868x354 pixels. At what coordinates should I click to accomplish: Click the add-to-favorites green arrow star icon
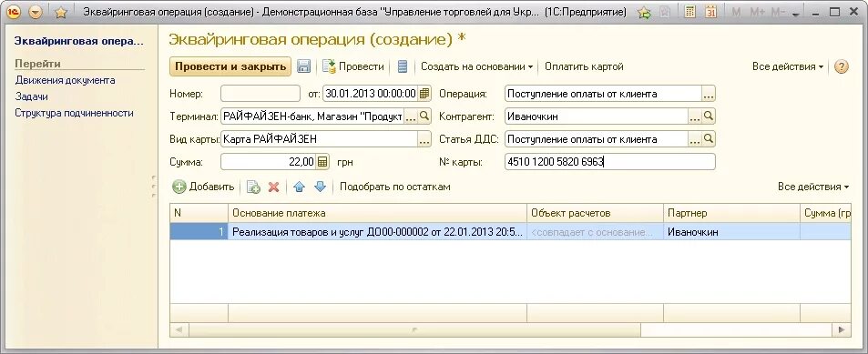coord(644,12)
